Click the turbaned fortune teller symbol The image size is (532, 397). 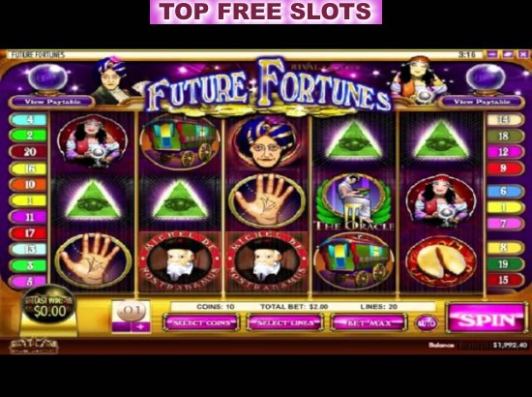(x=267, y=143)
